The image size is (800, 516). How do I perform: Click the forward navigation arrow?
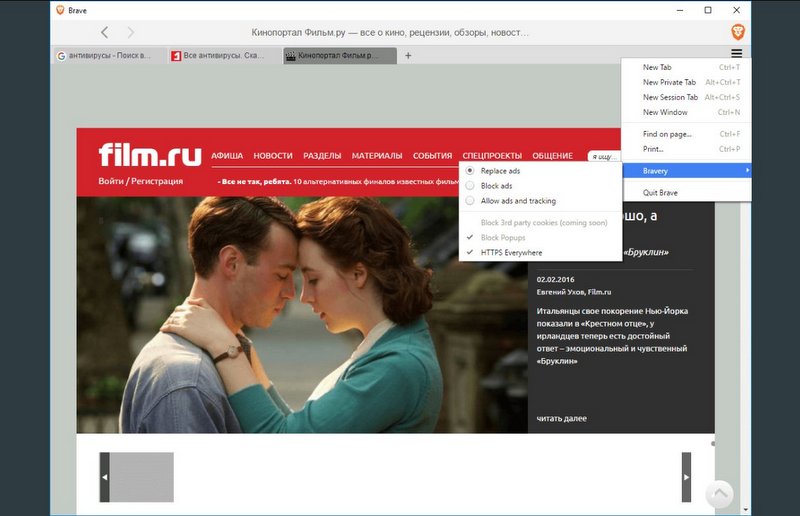131,33
